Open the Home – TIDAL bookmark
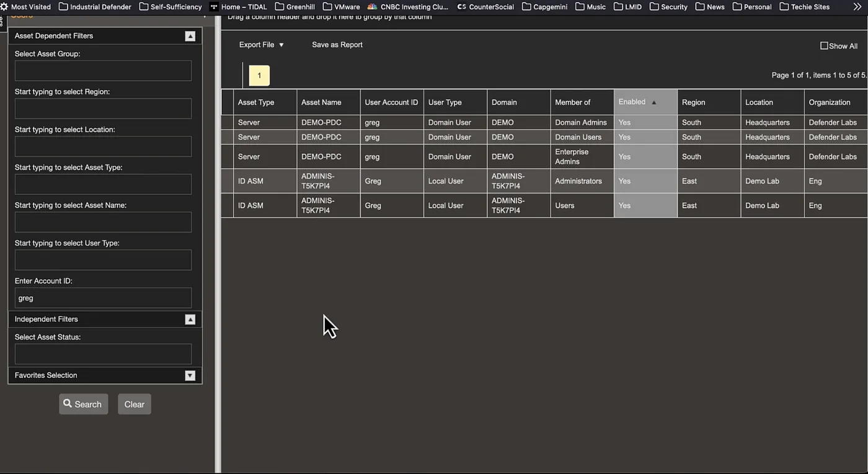Viewport: 868px width, 474px height. (238, 7)
